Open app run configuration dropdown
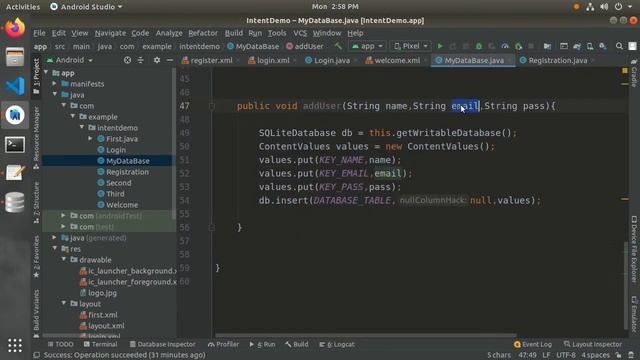The width and height of the screenshot is (640, 360). point(367,46)
